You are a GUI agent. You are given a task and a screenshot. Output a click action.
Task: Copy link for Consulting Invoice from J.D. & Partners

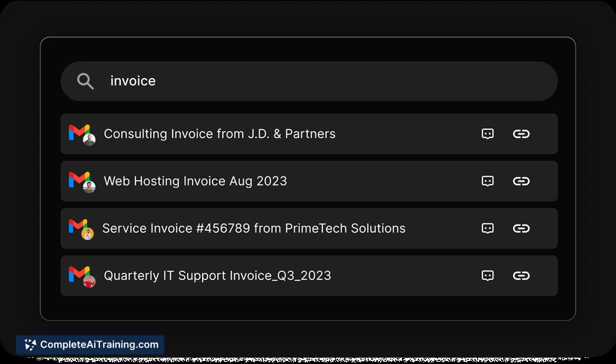pos(521,134)
